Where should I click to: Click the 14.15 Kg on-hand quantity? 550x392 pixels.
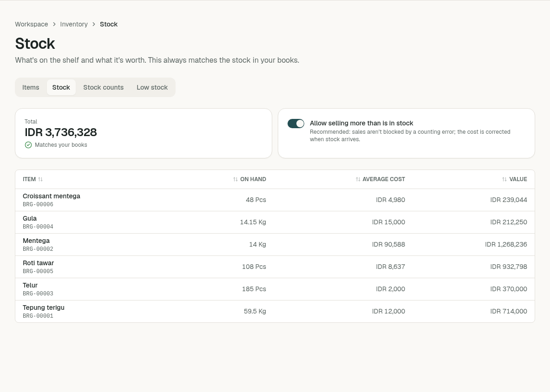[x=253, y=222]
